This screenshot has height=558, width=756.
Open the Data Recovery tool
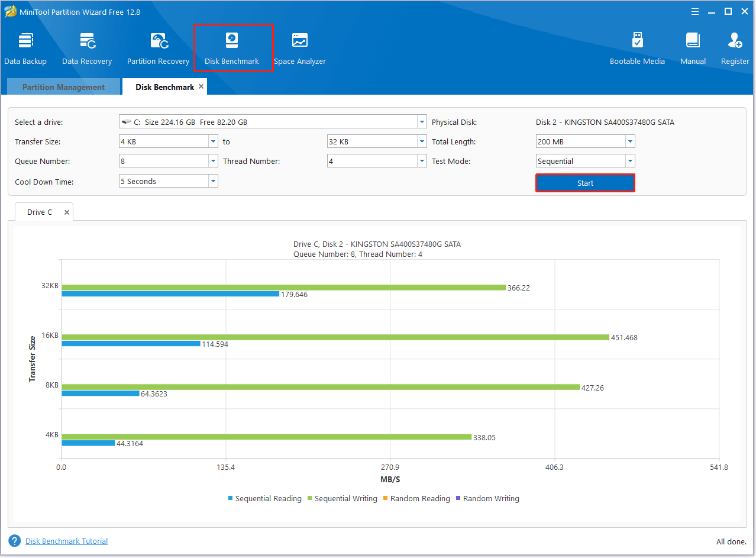pyautogui.click(x=87, y=49)
